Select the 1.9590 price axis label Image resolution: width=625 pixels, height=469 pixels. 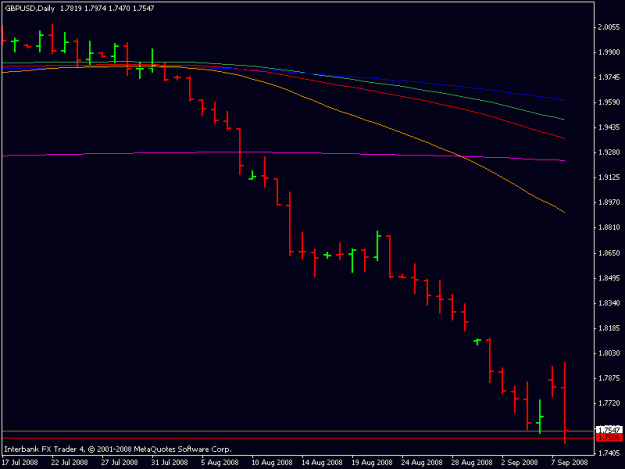coord(609,102)
